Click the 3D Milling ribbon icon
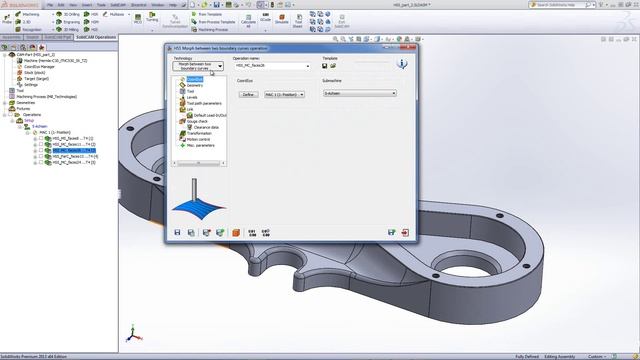640x360 pixels. (67, 29)
